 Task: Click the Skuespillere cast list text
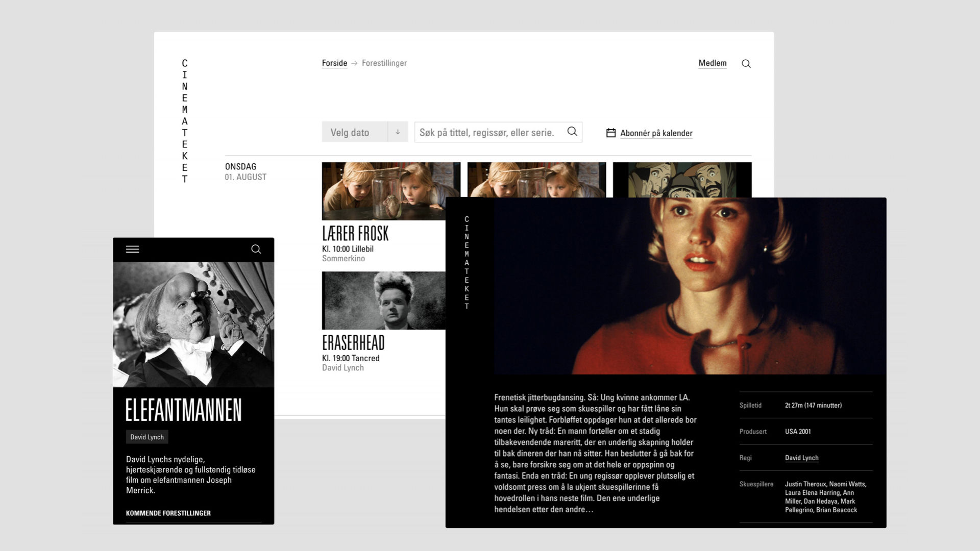click(x=826, y=497)
